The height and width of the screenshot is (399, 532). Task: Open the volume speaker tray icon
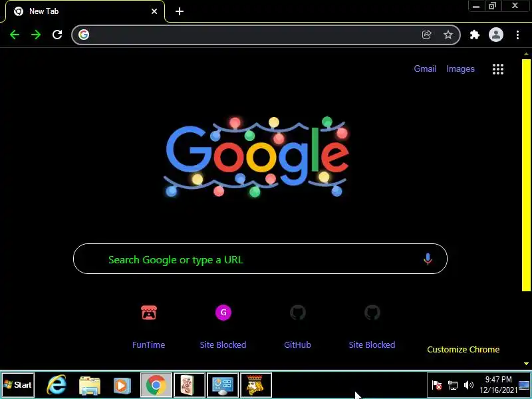469,385
